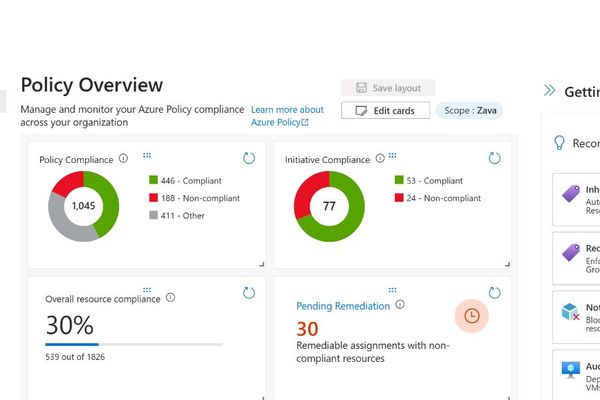Click the Overall resource compliance info icon

[170, 297]
